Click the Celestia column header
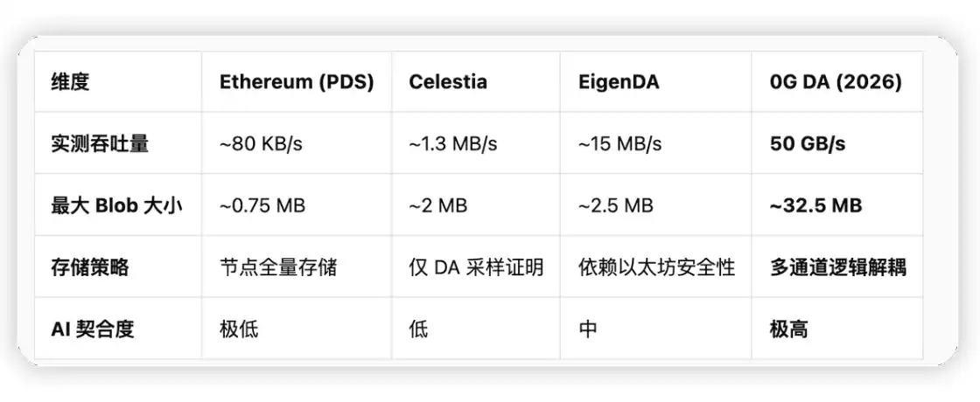Image resolution: width=980 pixels, height=402 pixels. pyautogui.click(x=448, y=82)
